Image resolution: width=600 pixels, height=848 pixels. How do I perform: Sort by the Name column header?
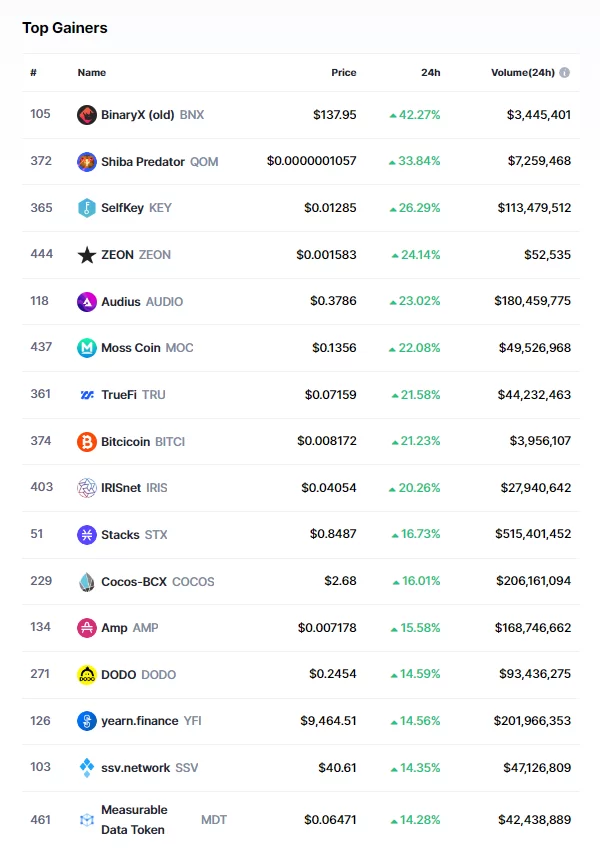tap(91, 73)
